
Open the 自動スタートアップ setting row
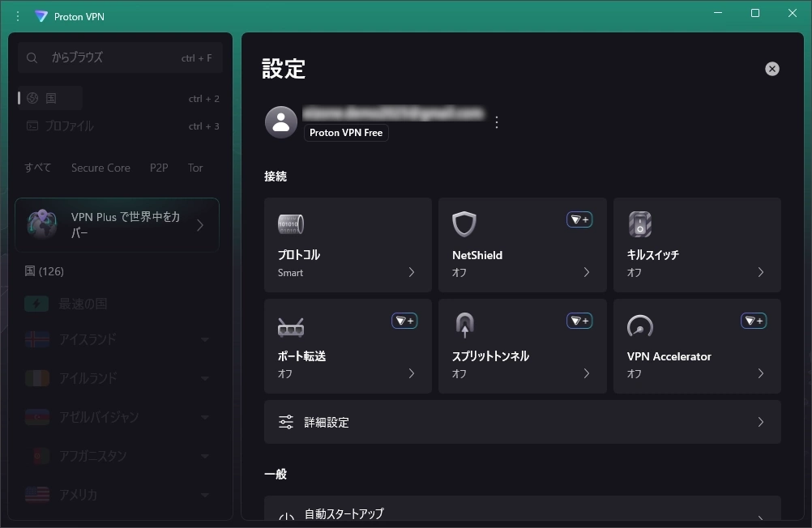[522, 515]
